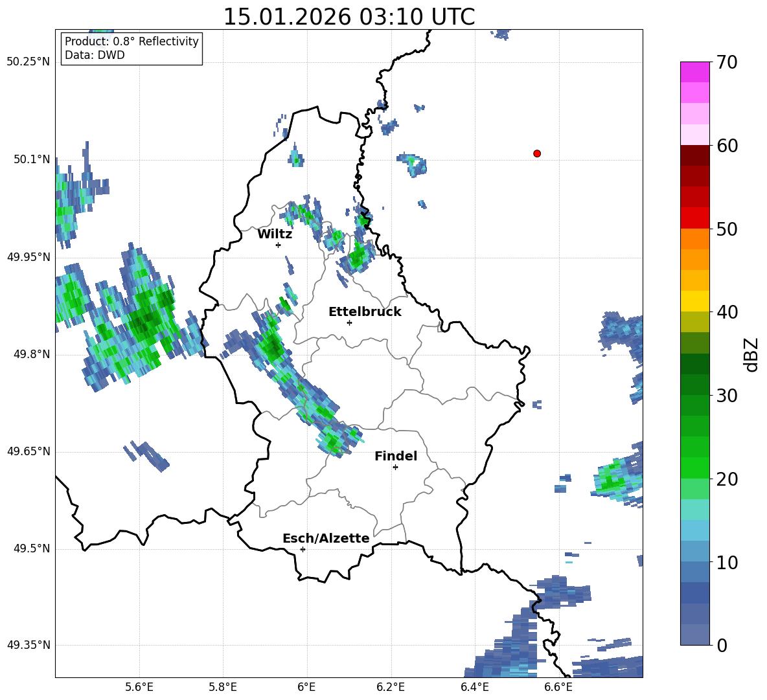Click the 40 tick label on colorbar
Viewport: 767px width, 700px height.
coord(726,312)
